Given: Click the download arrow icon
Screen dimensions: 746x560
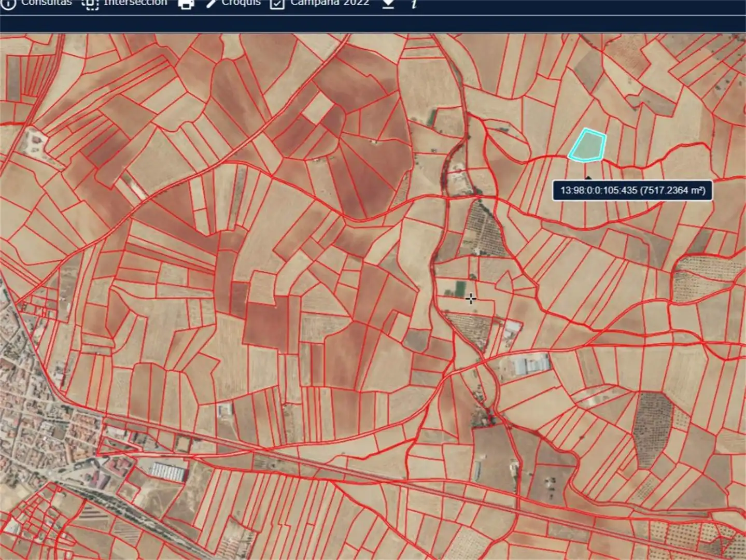Looking at the screenshot, I should click(388, 4).
